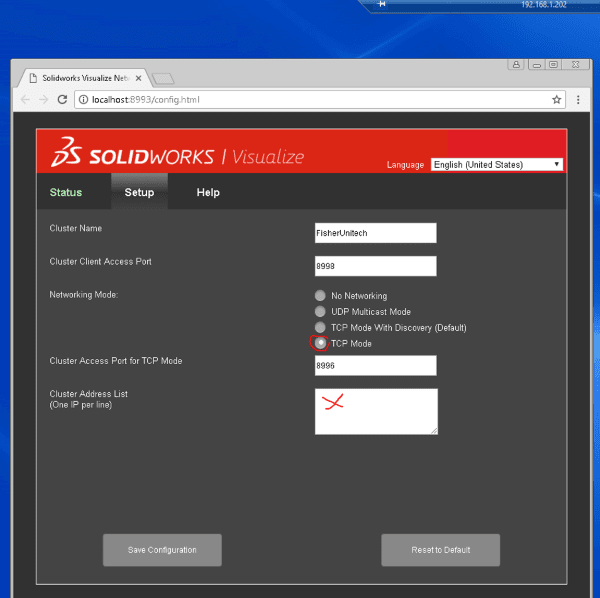The width and height of the screenshot is (600, 598).
Task: Open a new browser tab
Action: pyautogui.click(x=163, y=79)
